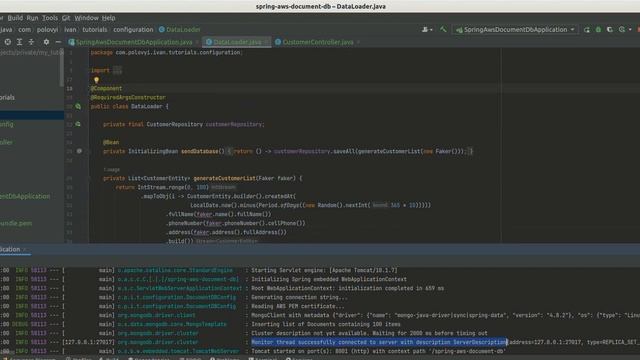Screen dimensions: 640x360
Task: Open the Window menu
Action: [x=87, y=18]
